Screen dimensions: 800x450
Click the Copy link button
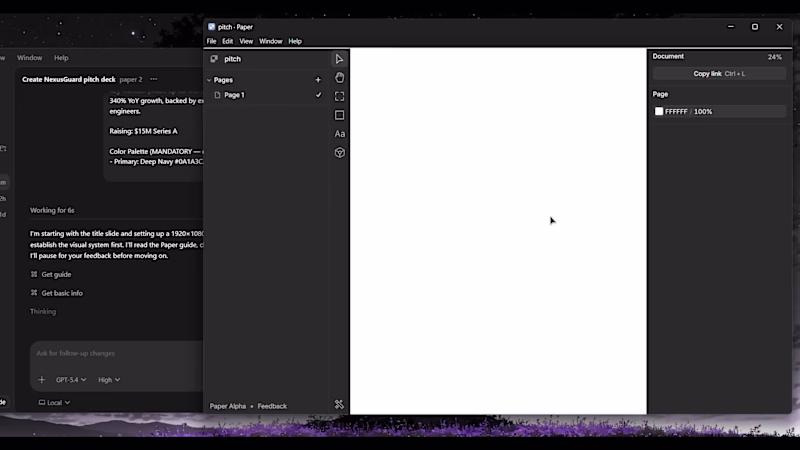click(x=719, y=73)
